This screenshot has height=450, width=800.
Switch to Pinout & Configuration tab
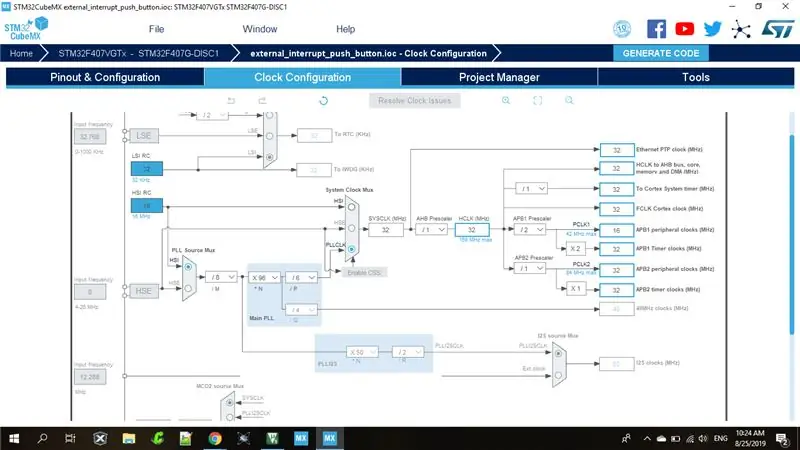(105, 78)
